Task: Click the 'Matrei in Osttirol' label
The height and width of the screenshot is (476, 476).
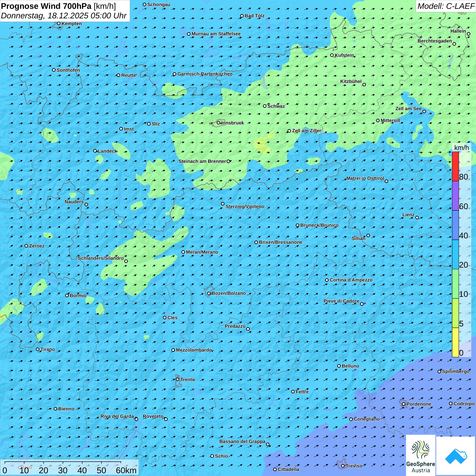Action: (365, 178)
